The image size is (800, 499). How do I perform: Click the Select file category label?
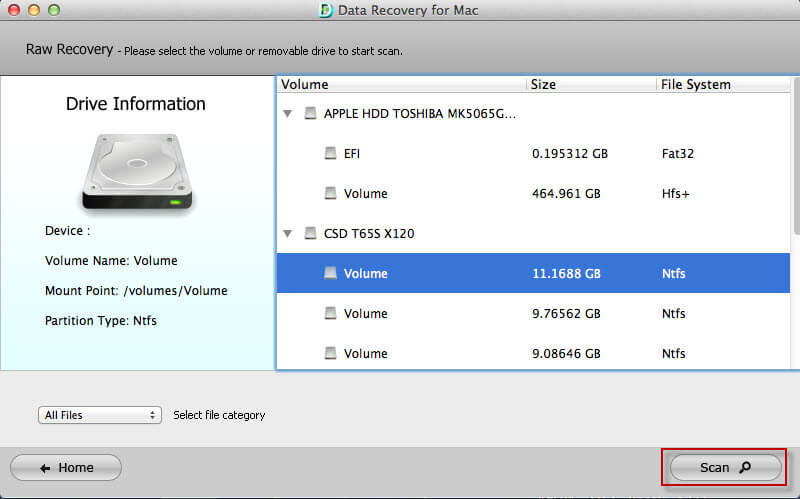219,415
